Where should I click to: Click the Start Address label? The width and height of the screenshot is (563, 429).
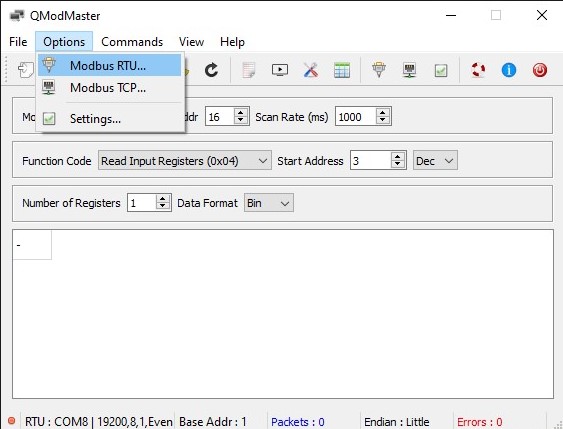(x=310, y=161)
